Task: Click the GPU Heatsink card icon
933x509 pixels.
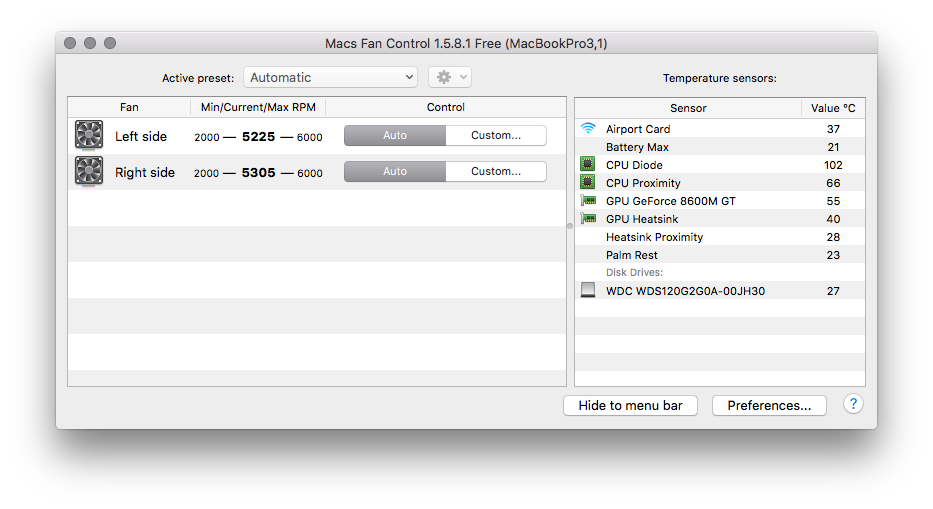Action: pos(588,218)
